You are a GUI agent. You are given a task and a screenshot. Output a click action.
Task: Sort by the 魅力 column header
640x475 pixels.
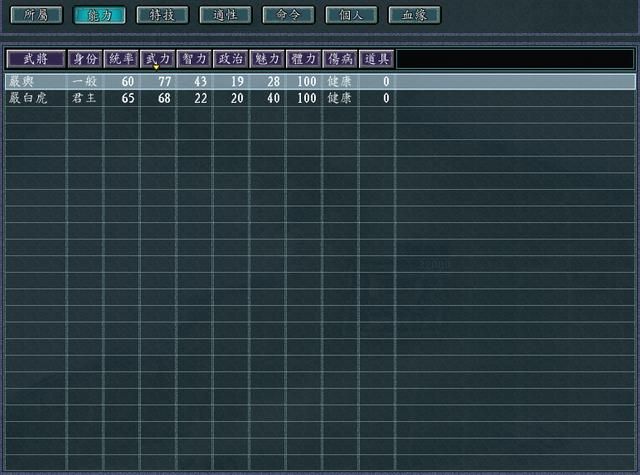[267, 59]
